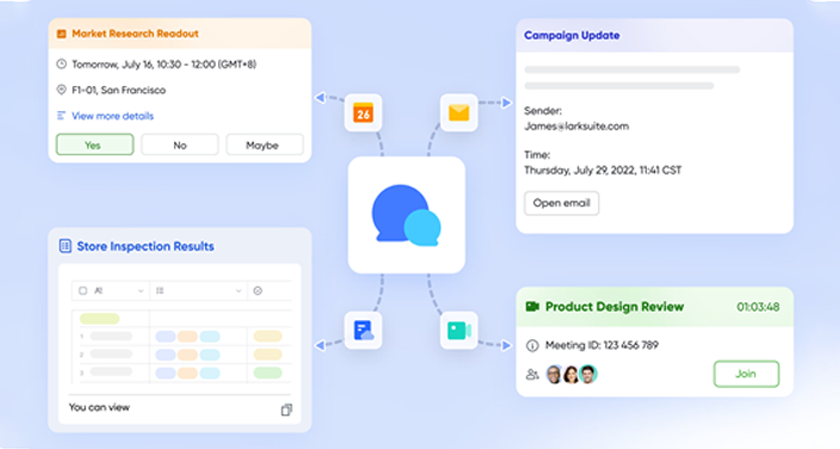This screenshot has height=449, width=840.
Task: Click the central blue chat bubbles icon
Action: coord(406,215)
